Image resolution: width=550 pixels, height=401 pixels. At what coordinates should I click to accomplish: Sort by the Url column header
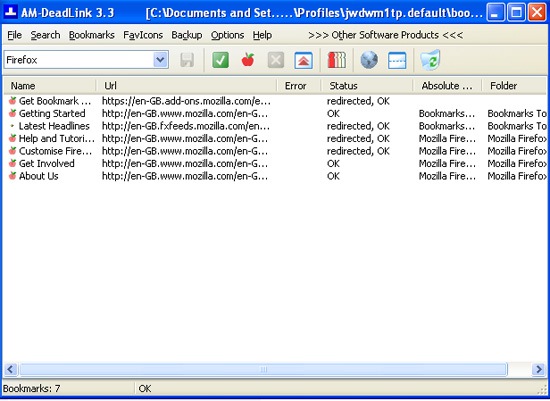(x=186, y=86)
